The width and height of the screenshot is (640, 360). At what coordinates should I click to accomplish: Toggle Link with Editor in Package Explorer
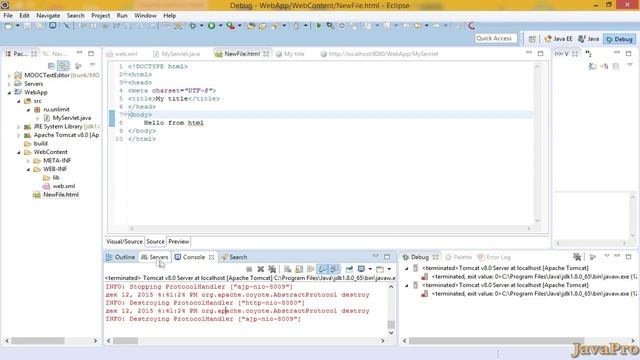point(63,66)
